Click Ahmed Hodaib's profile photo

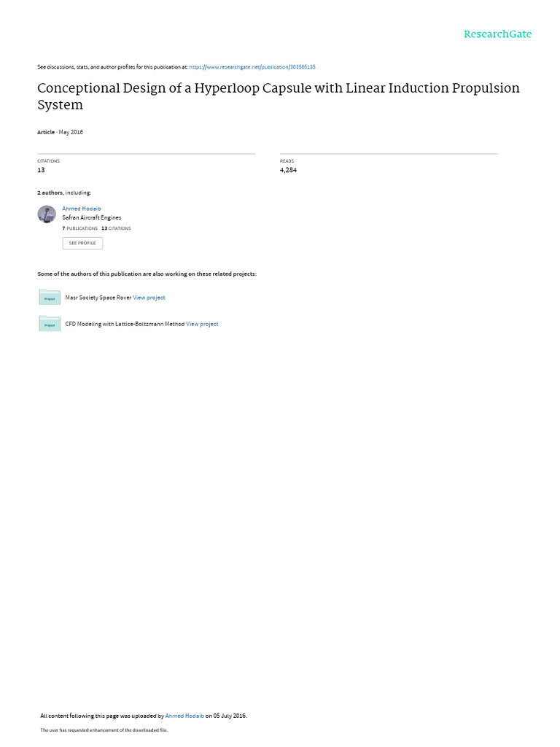pos(47,214)
